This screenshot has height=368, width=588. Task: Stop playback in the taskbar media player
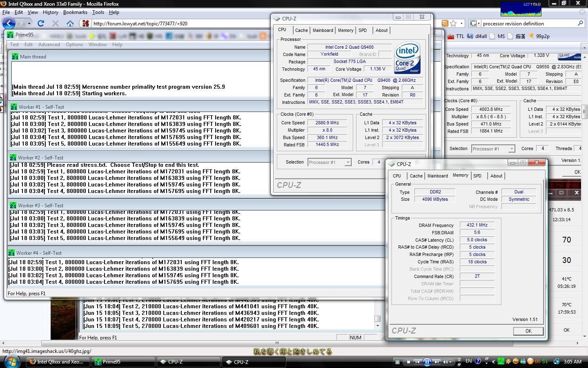coord(408,362)
